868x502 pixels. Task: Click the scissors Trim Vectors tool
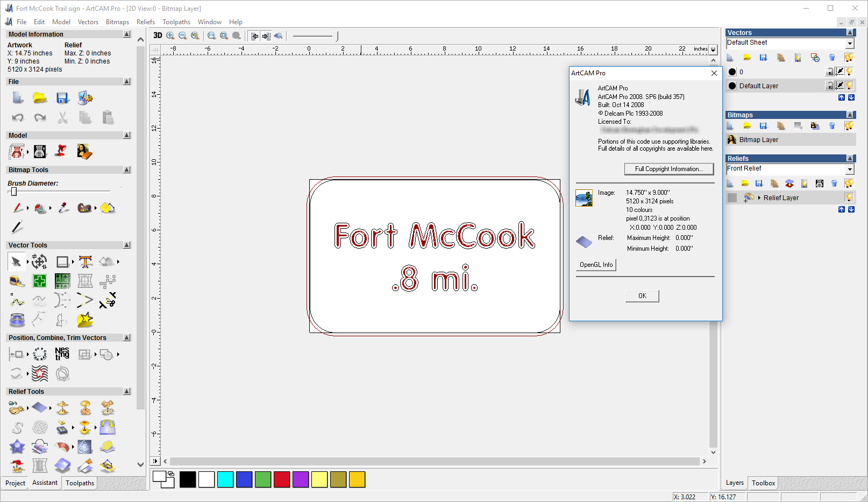click(x=108, y=300)
